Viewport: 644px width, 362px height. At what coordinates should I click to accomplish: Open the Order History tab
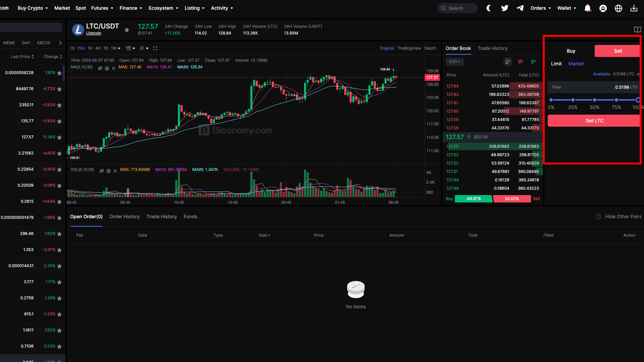[x=124, y=217]
